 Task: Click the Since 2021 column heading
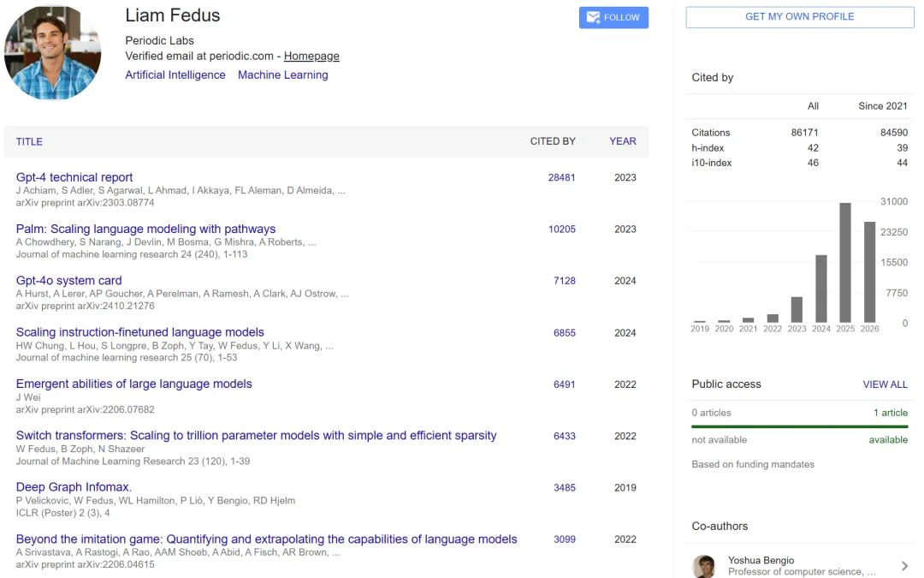click(883, 106)
